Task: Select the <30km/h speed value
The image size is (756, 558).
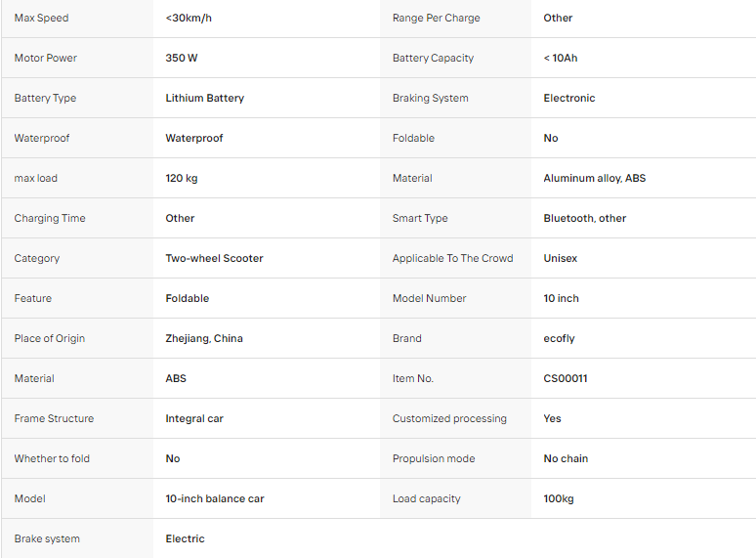Action: (x=189, y=18)
